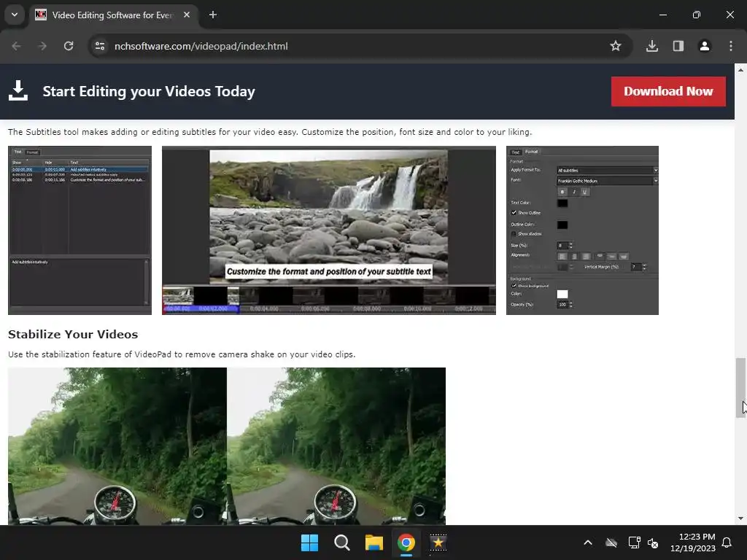Open the Windows Start menu
Screen dimensions: 747x560
pos(309,542)
